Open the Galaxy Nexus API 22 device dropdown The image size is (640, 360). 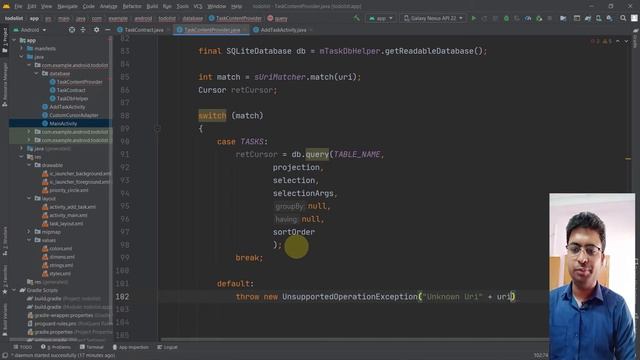(x=433, y=18)
